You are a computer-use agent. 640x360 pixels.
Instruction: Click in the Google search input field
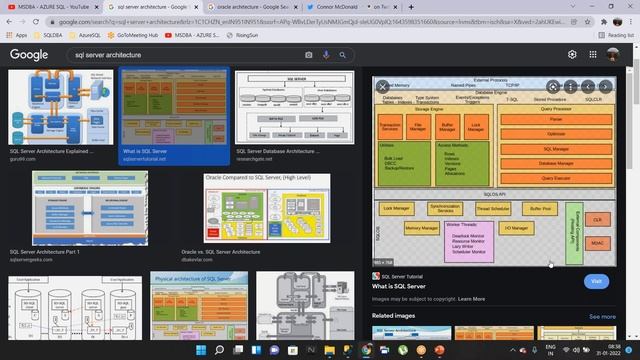[188, 55]
